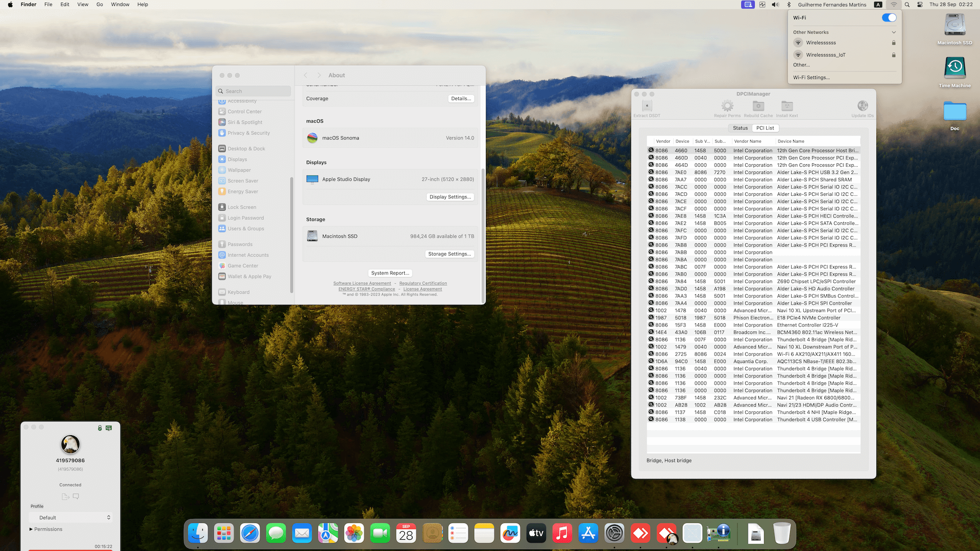This screenshot has width=980, height=551.
Task: Click Wi-Fi Settings… menu entry
Action: coord(811,78)
